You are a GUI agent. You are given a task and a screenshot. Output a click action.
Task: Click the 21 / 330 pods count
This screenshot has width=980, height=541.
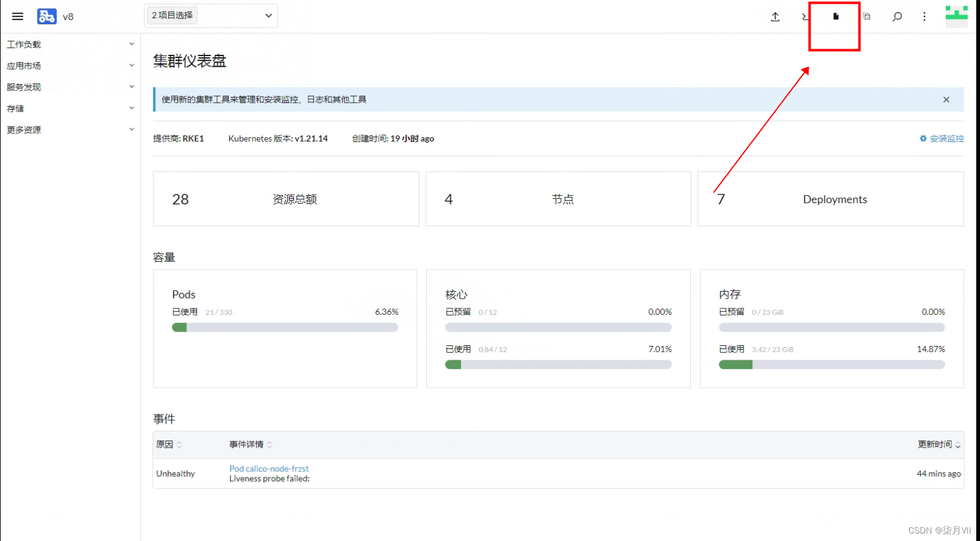(x=219, y=312)
